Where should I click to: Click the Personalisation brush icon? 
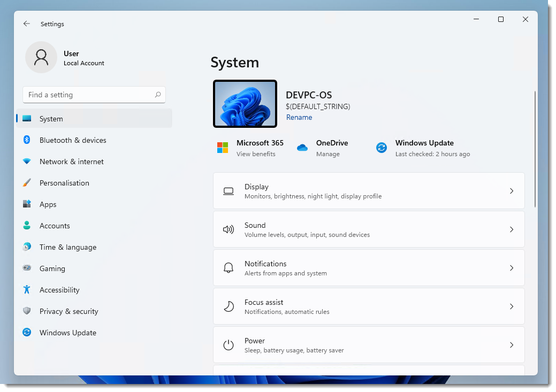(27, 183)
